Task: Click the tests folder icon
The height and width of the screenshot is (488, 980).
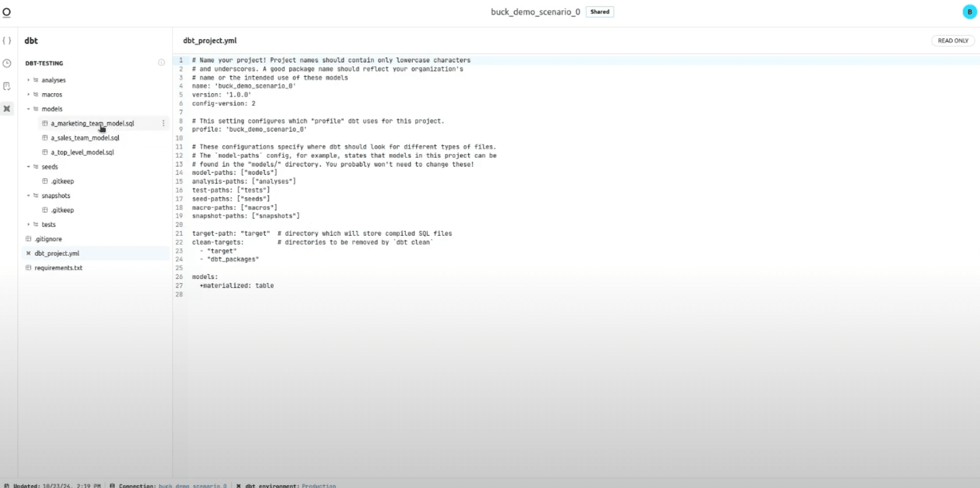Action: [x=36, y=224]
